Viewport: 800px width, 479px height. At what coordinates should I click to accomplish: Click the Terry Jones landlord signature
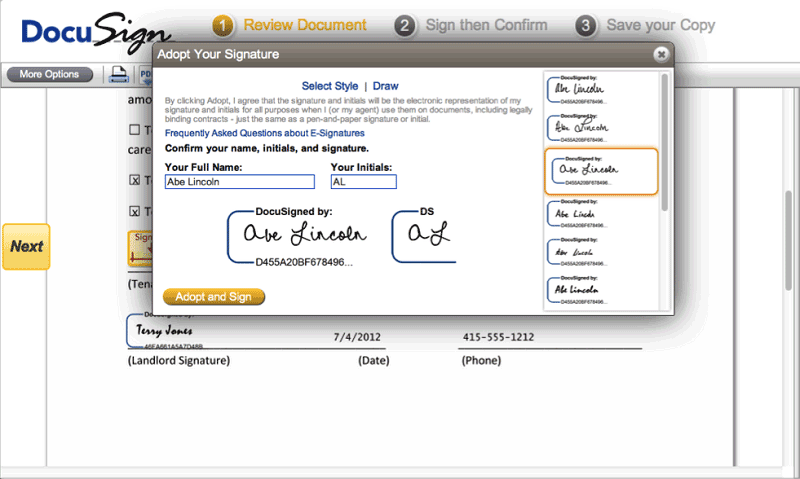click(164, 331)
